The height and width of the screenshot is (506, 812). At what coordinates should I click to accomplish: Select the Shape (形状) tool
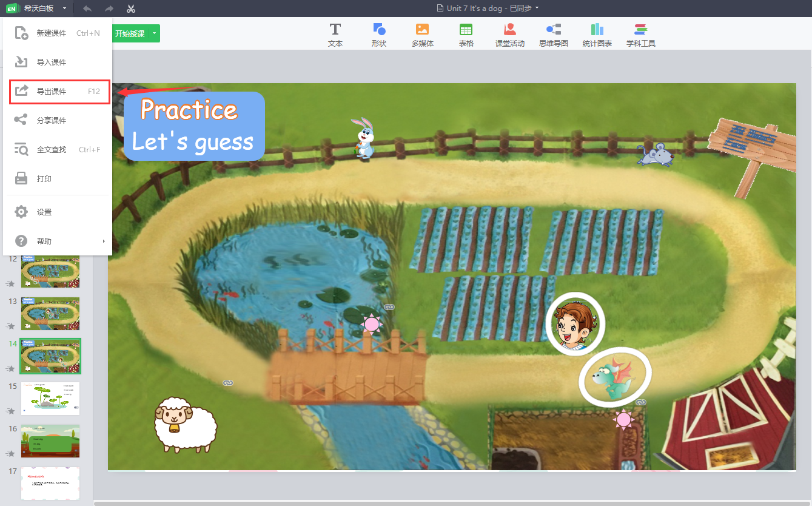[379, 35]
